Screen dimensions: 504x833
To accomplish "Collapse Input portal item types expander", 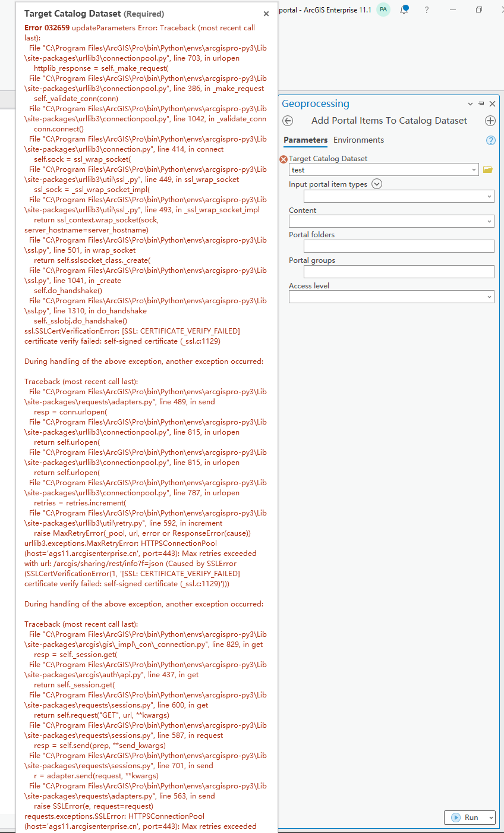I will [x=377, y=184].
